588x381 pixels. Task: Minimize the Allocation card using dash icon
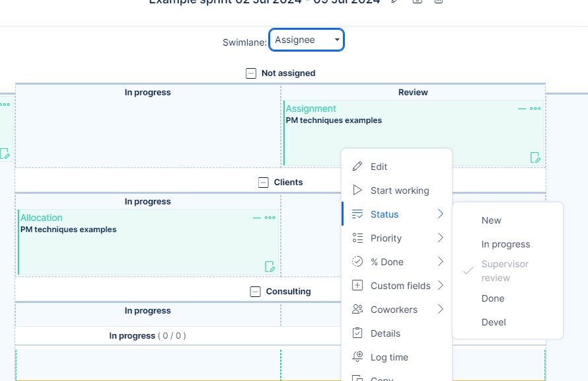click(257, 218)
